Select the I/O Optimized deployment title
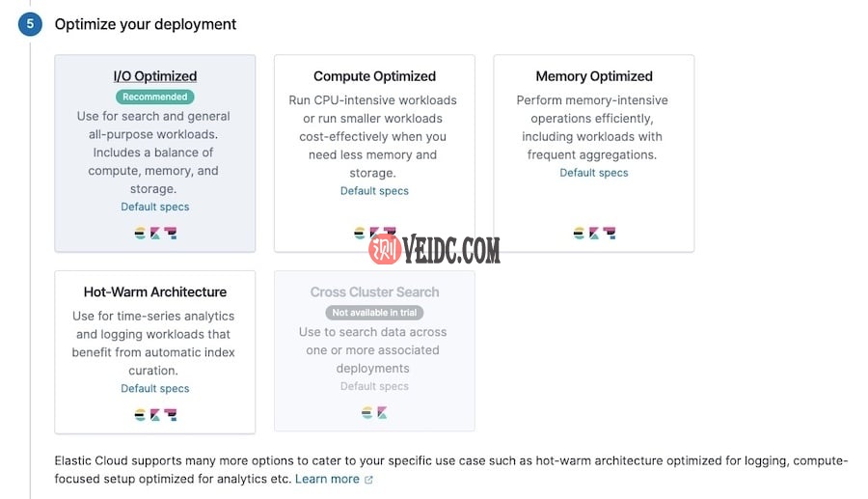This screenshot has width=868, height=499. coord(154,76)
